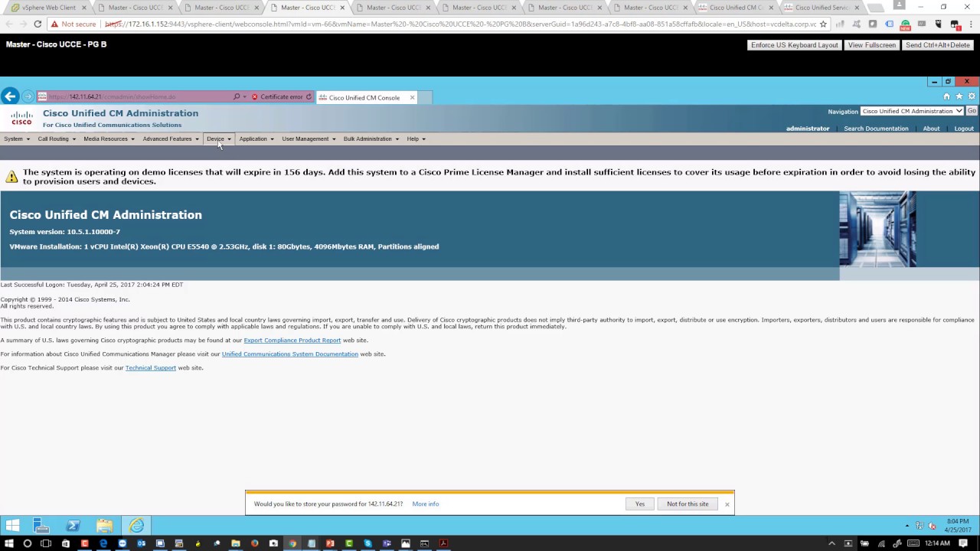The width and height of the screenshot is (980, 551).
Task: Open the System menu
Action: pyautogui.click(x=17, y=139)
